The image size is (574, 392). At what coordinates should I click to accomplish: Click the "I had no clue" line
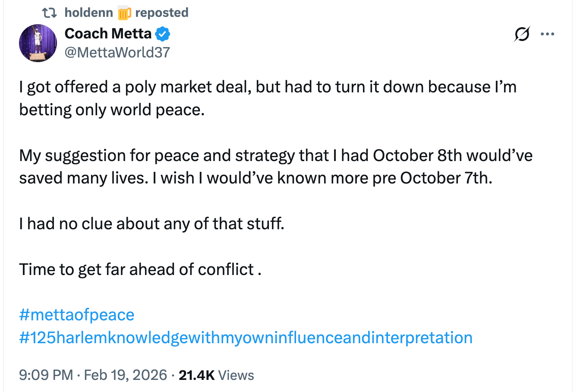click(151, 224)
